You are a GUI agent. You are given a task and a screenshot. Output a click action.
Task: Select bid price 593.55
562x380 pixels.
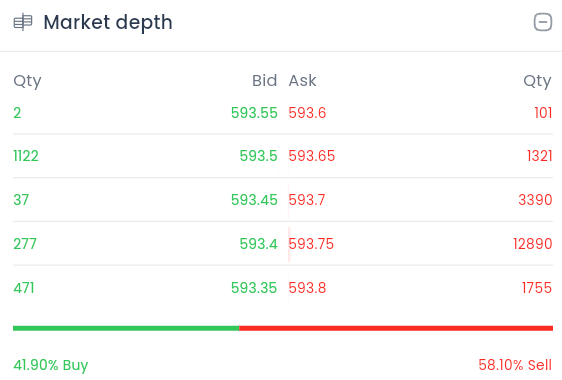point(254,113)
